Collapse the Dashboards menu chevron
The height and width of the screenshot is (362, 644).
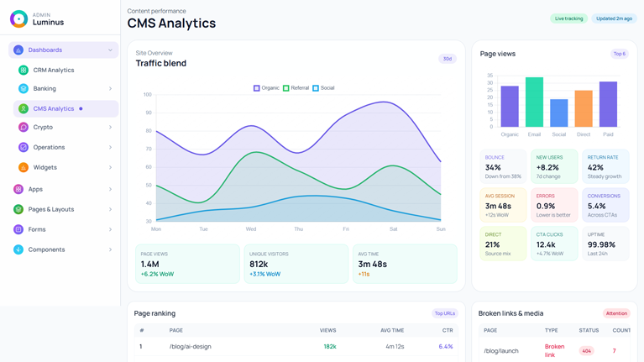[110, 50]
